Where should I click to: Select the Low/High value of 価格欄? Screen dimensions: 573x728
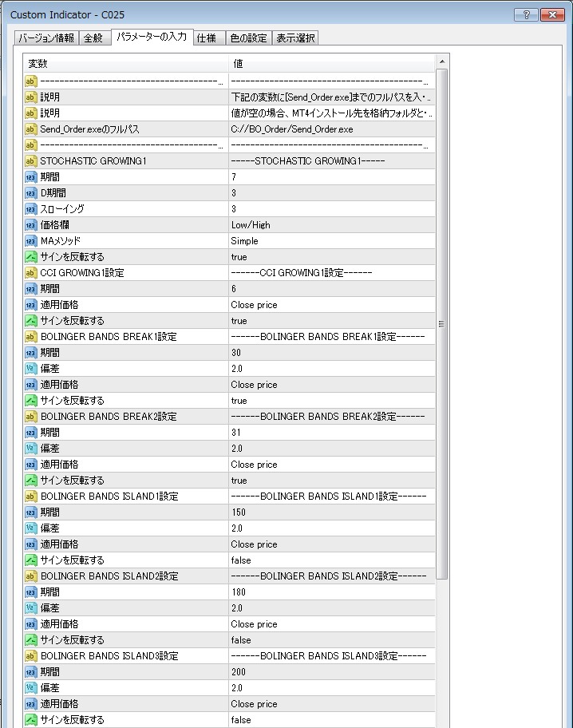[x=251, y=225]
